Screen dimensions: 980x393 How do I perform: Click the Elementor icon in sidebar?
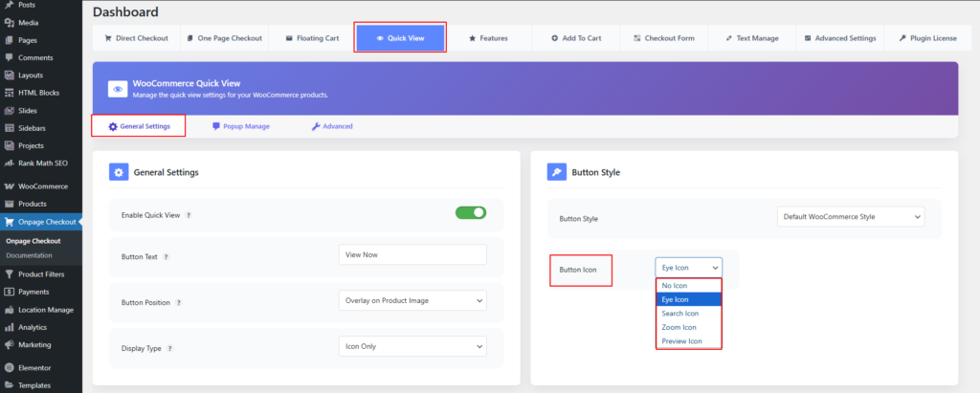tap(9, 367)
